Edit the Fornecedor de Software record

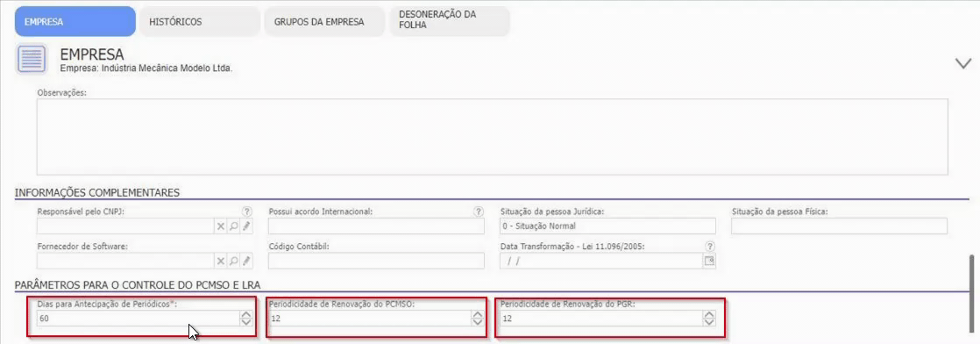[247, 261]
